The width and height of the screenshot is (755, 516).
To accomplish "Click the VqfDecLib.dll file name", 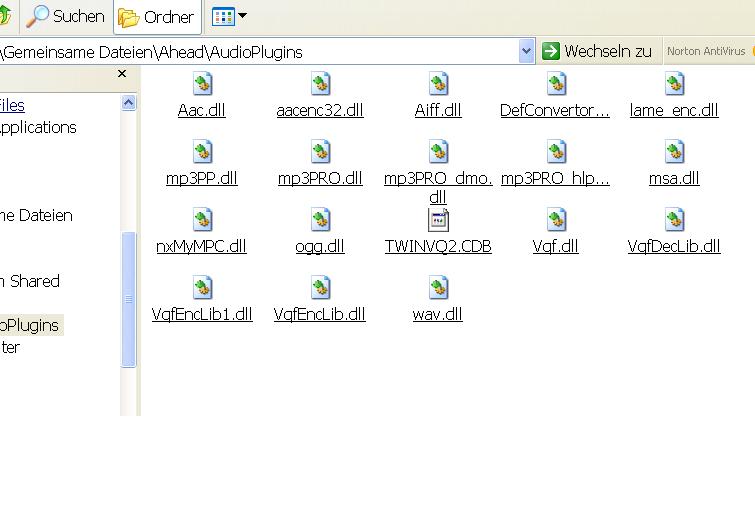I will tap(674, 247).
